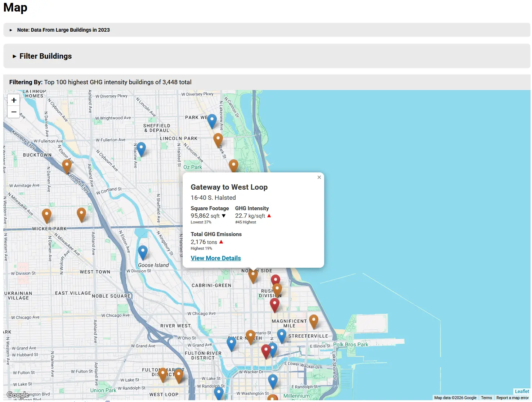The height and width of the screenshot is (402, 532).
Task: Open the Leaflet attribution link
Action: tap(522, 391)
